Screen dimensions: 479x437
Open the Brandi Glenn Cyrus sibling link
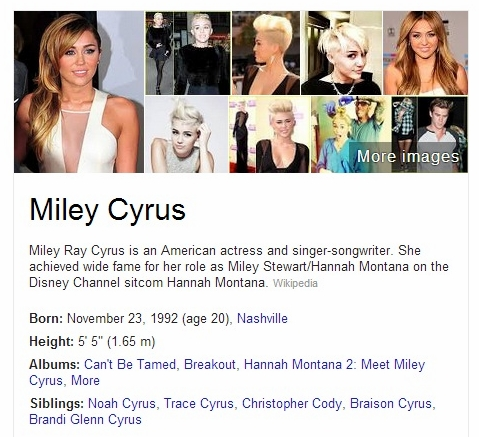[85, 419]
